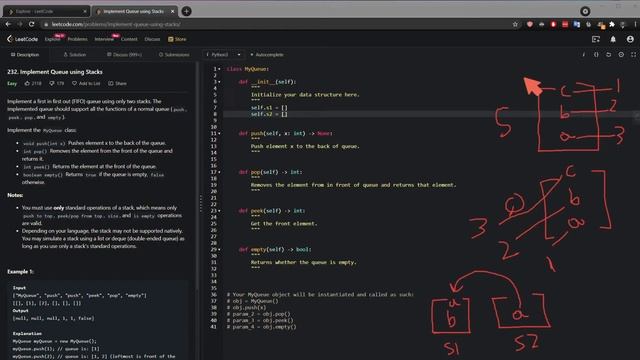
Task: Select the 'Implement Queue using Stacks' browser tab
Action: (135, 11)
